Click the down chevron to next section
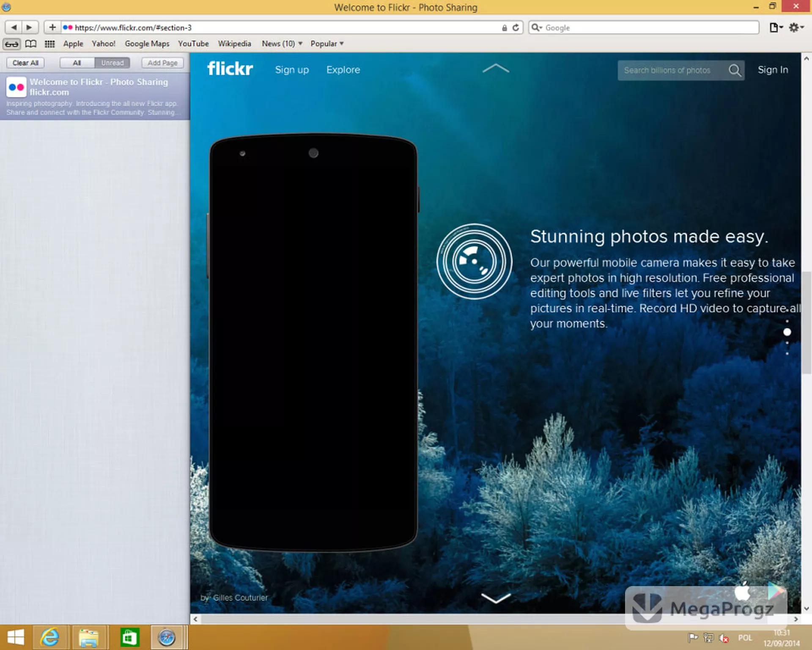Image resolution: width=812 pixels, height=650 pixels. [x=496, y=598]
